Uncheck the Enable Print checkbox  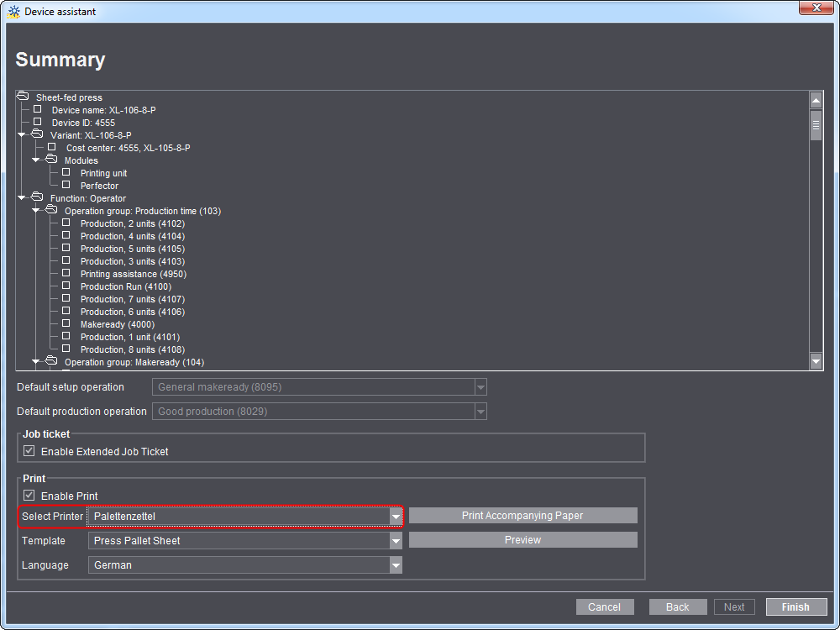tap(29, 496)
